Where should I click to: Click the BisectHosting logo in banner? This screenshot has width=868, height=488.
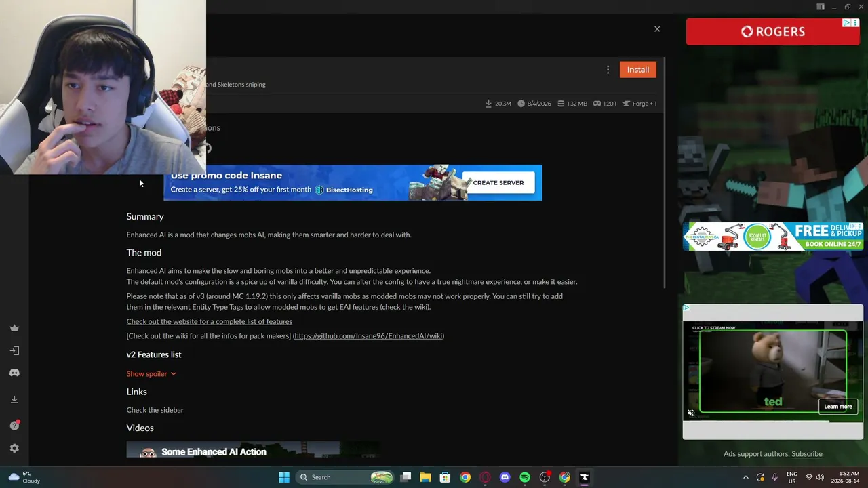click(x=344, y=190)
